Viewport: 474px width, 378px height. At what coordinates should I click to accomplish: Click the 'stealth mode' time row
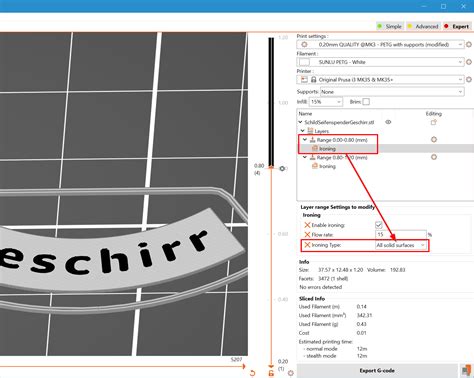point(321,356)
